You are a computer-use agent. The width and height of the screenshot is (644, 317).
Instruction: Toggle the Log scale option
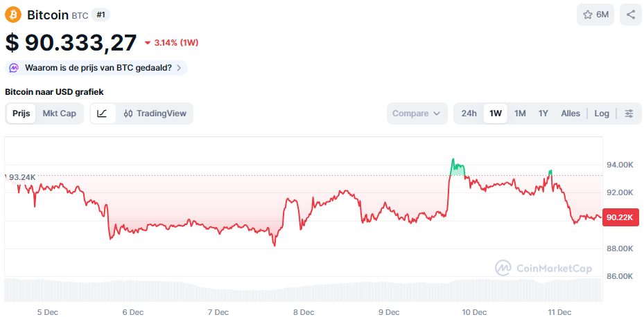(x=602, y=114)
